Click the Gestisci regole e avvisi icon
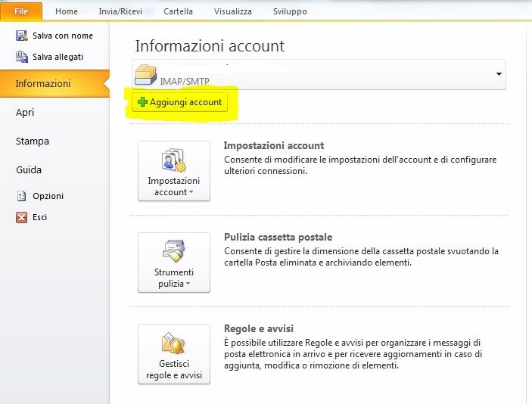The height and width of the screenshot is (404, 532). (173, 345)
